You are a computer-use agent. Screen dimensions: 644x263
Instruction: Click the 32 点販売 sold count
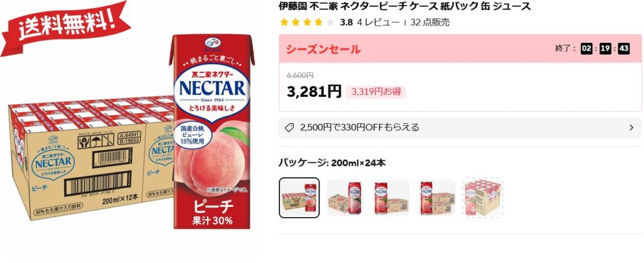click(x=430, y=23)
